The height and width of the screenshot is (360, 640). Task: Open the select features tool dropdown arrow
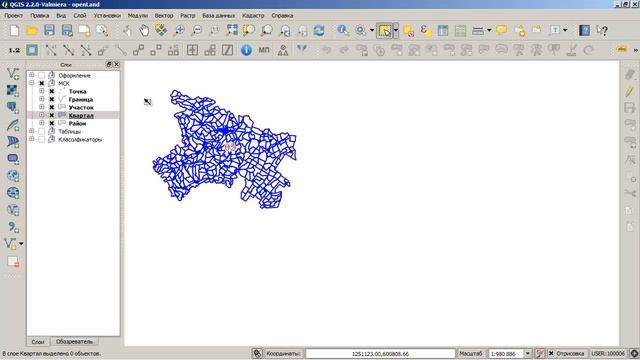point(396,31)
